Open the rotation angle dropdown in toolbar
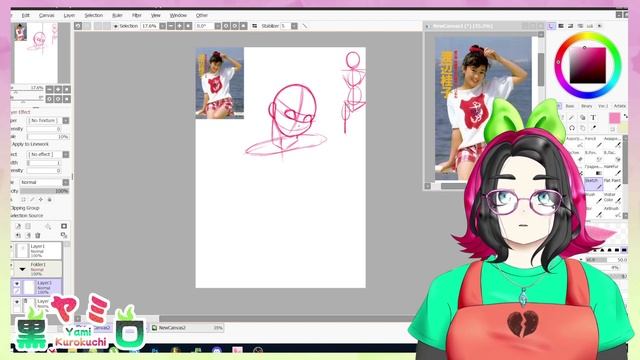 pyautogui.click(x=218, y=26)
